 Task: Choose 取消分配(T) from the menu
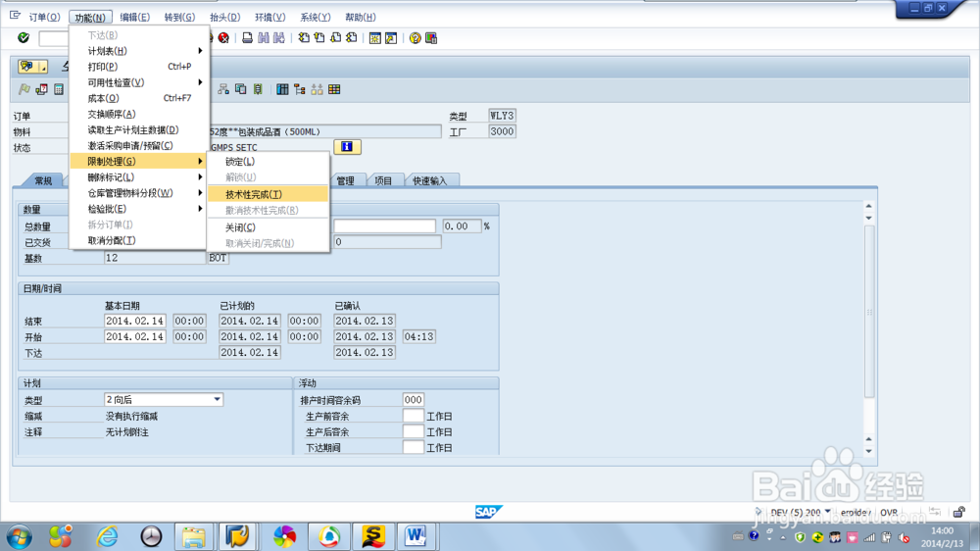click(x=139, y=240)
